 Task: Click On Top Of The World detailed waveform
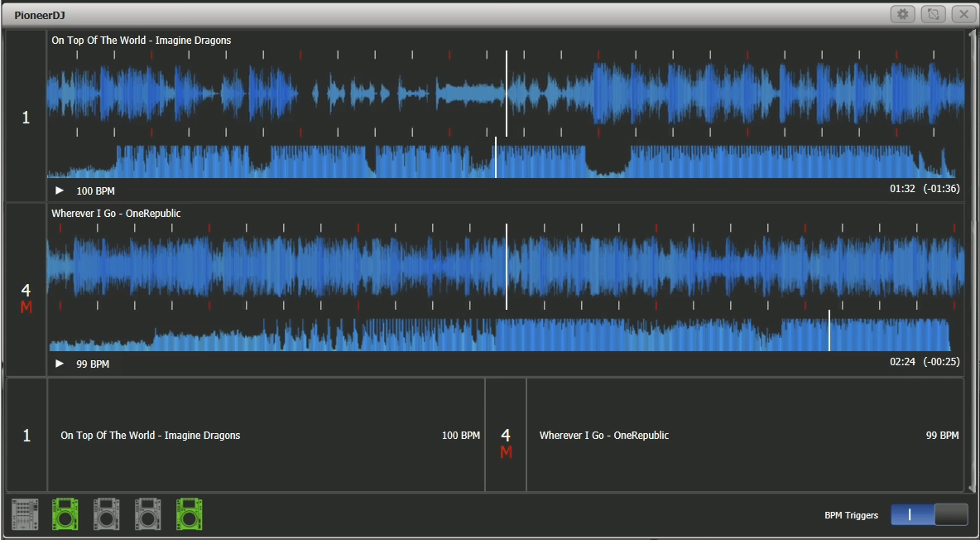331,91
